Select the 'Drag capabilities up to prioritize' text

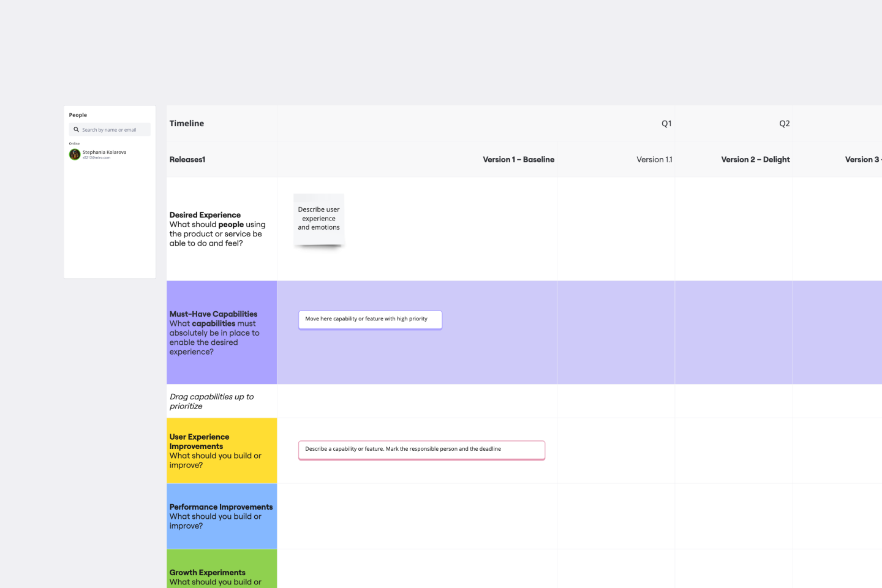pyautogui.click(x=211, y=401)
